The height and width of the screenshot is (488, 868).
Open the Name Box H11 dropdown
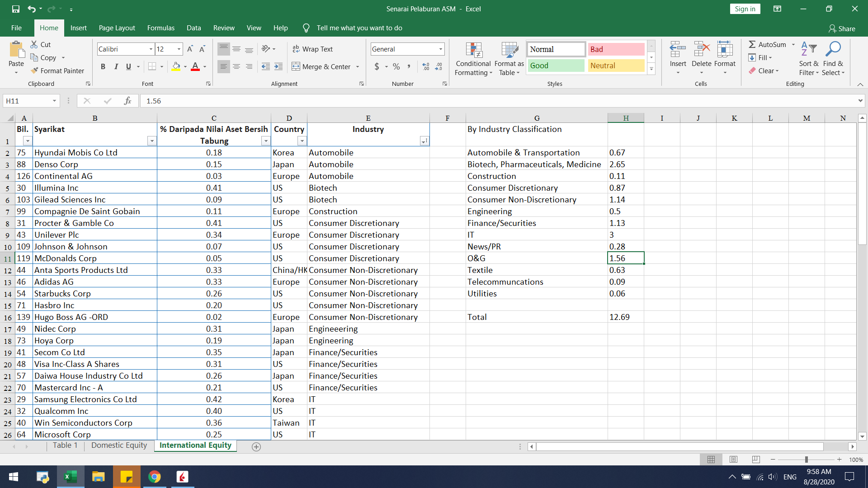click(54, 101)
